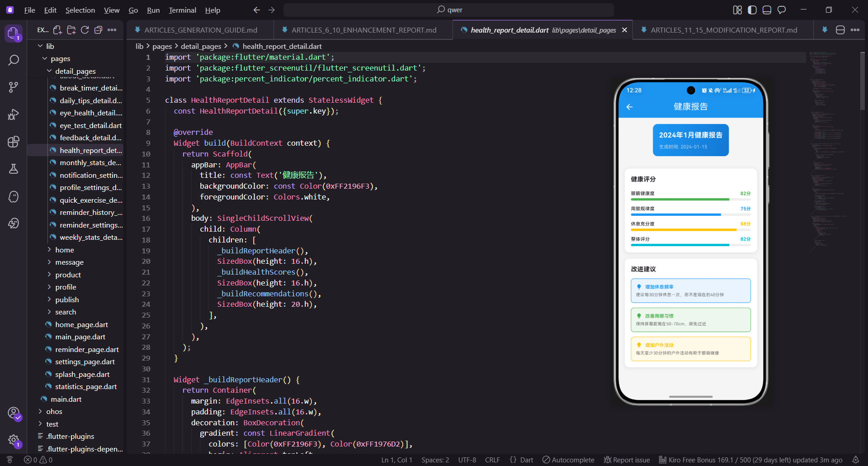Click Spaces: 2 indentation setting
Screen dimensions: 868x466
click(x=435, y=460)
